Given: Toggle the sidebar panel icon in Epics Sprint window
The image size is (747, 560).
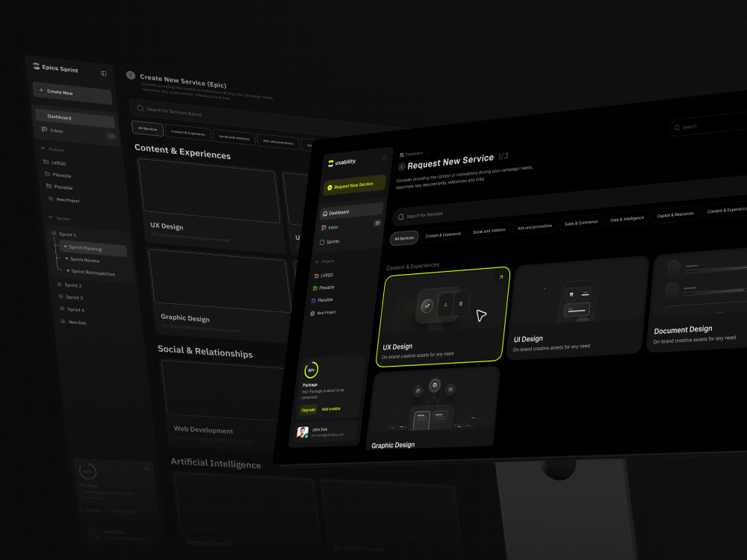Looking at the screenshot, I should [x=104, y=73].
